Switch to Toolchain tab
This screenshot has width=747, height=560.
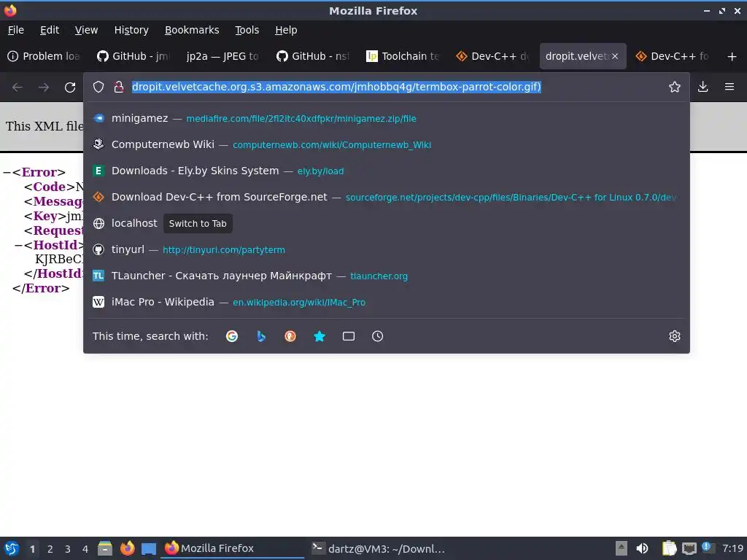(x=403, y=56)
